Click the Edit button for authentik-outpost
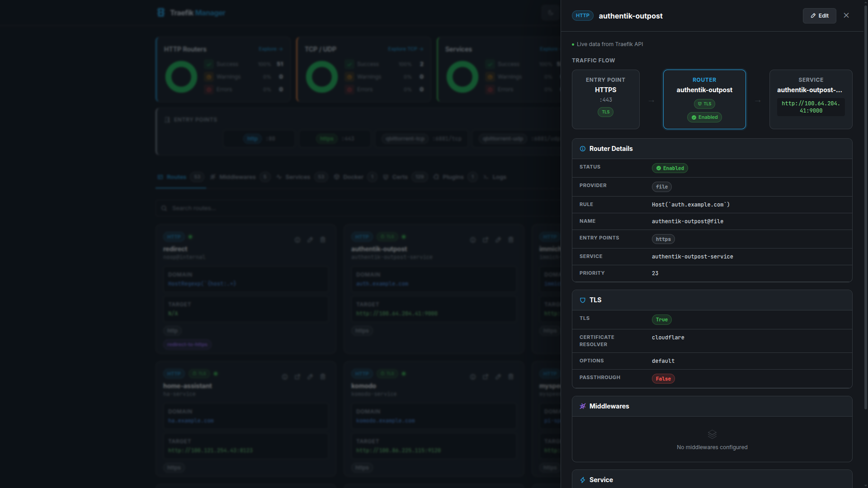Image resolution: width=868 pixels, height=488 pixels. point(819,16)
